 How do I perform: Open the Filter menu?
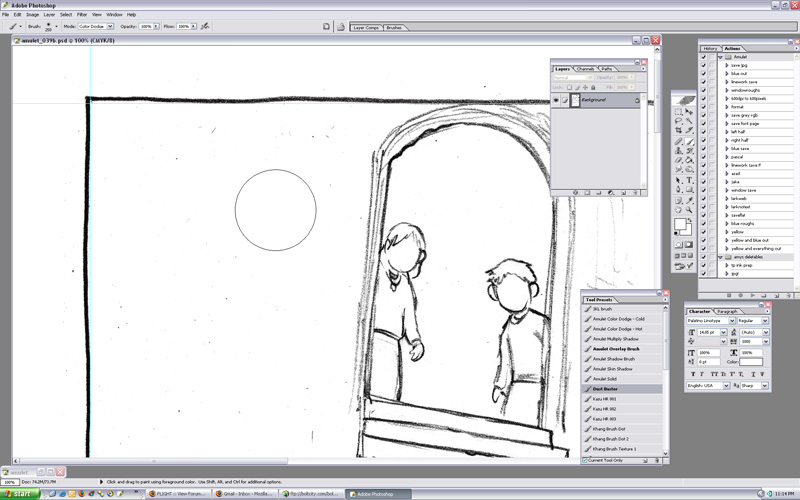(x=82, y=15)
